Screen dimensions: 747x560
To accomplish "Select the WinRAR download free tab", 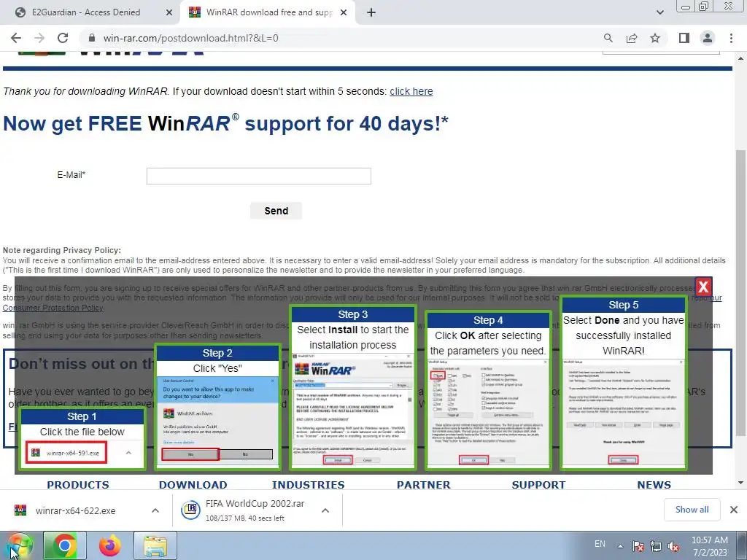I will 269,12.
